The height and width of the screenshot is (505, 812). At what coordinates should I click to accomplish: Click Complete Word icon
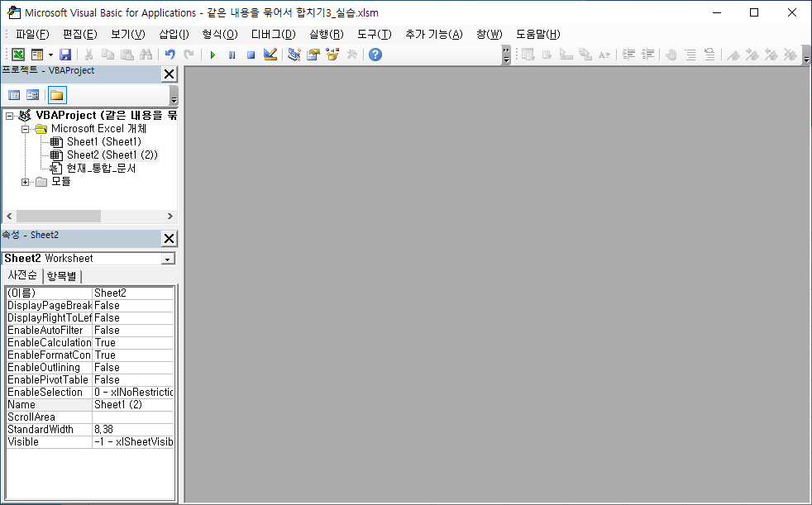[x=604, y=55]
